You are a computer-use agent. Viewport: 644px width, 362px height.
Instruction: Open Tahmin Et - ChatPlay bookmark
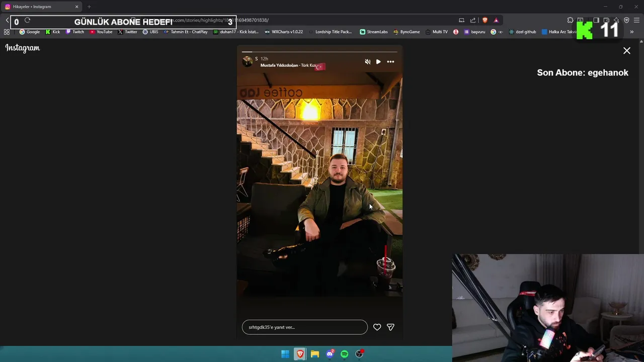[x=186, y=32]
